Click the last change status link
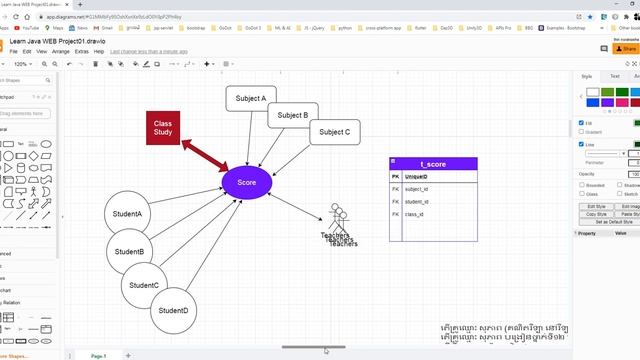Screen dimensions: 640x360 pyautogui.click(x=149, y=52)
